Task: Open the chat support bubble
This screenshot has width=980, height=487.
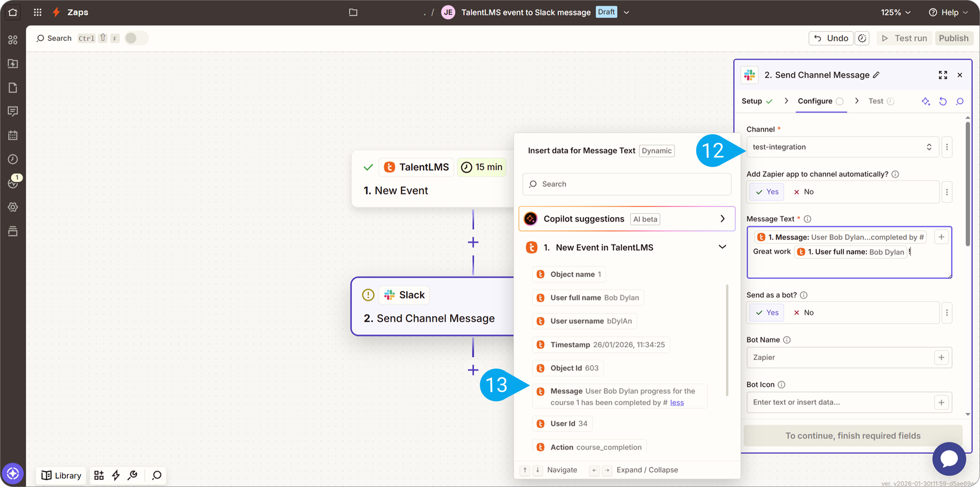Action: [x=949, y=459]
